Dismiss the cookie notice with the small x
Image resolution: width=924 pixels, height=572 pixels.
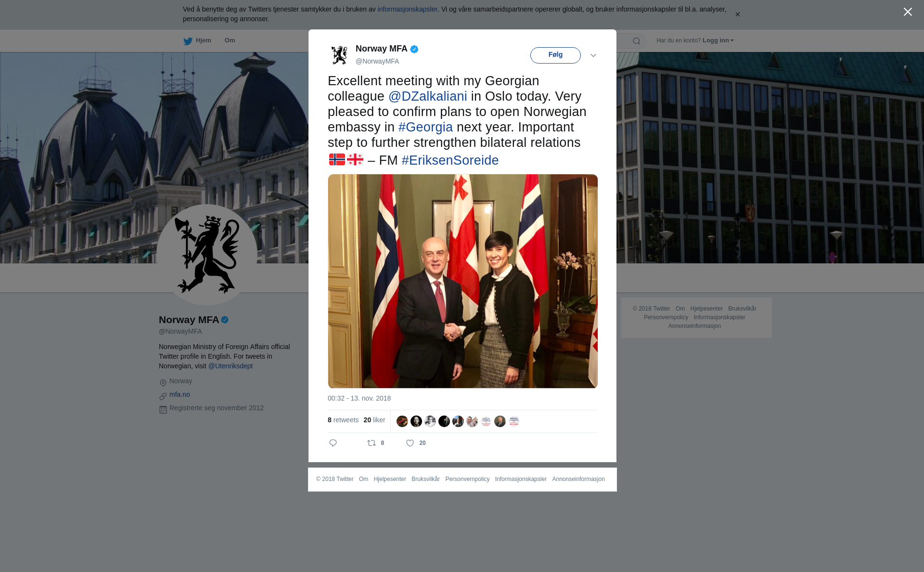pyautogui.click(x=737, y=14)
